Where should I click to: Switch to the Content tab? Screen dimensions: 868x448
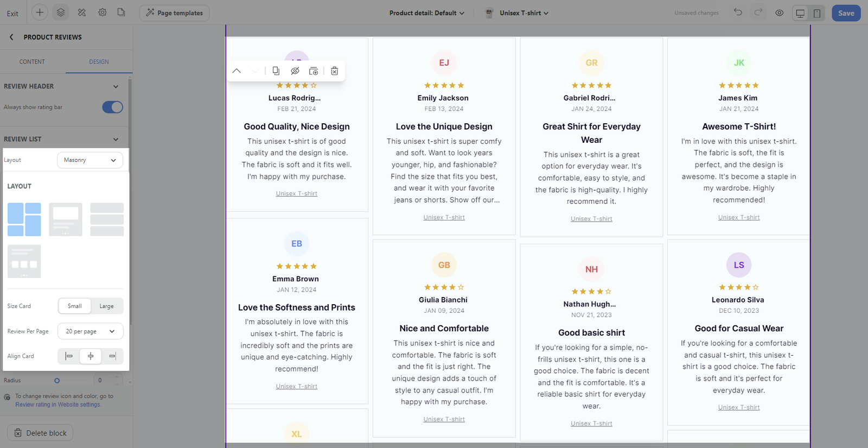[32, 62]
